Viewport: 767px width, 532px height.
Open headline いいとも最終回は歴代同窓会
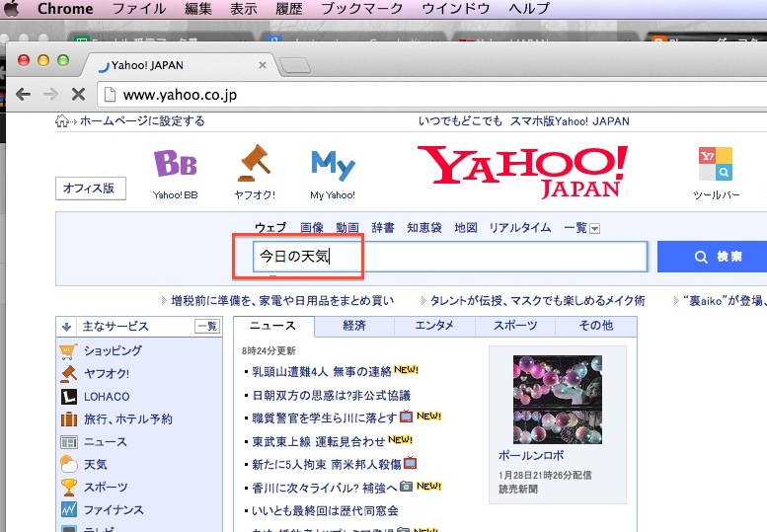pos(325,511)
